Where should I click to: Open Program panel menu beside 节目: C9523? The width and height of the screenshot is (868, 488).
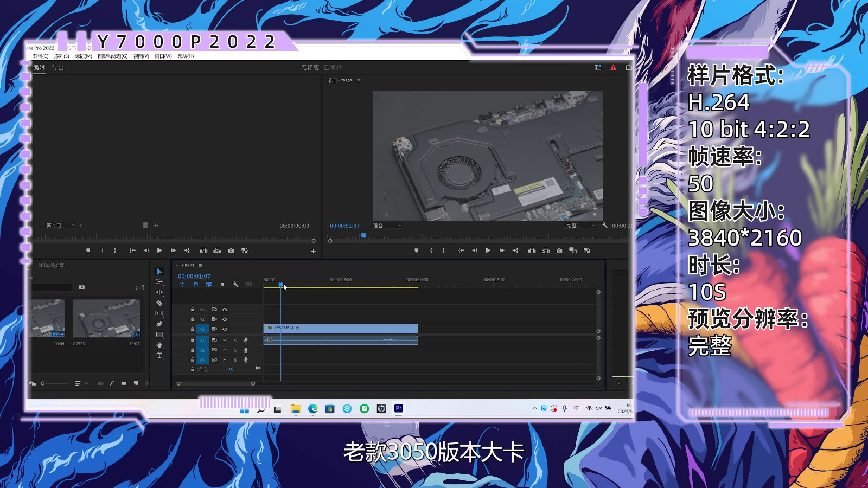[x=359, y=81]
